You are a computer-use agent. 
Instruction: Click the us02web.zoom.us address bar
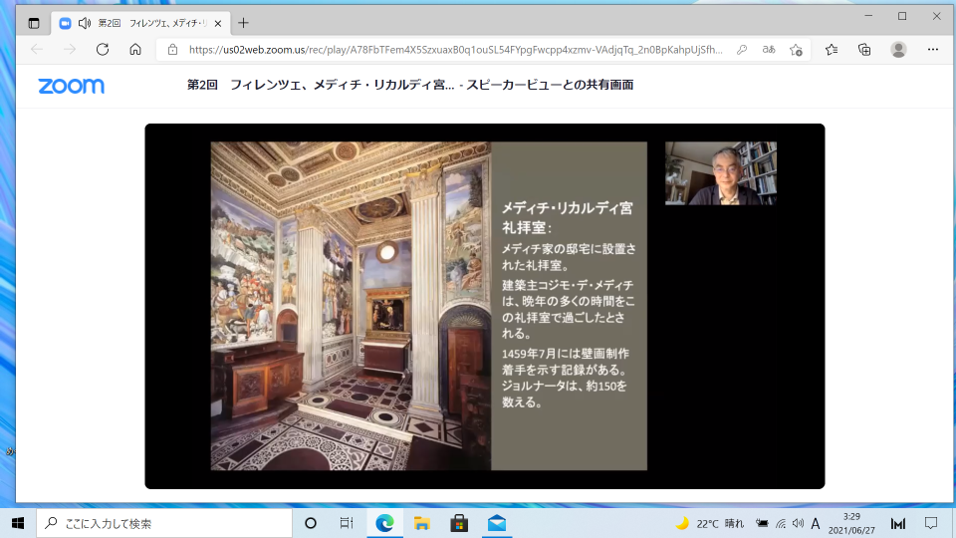click(450, 49)
